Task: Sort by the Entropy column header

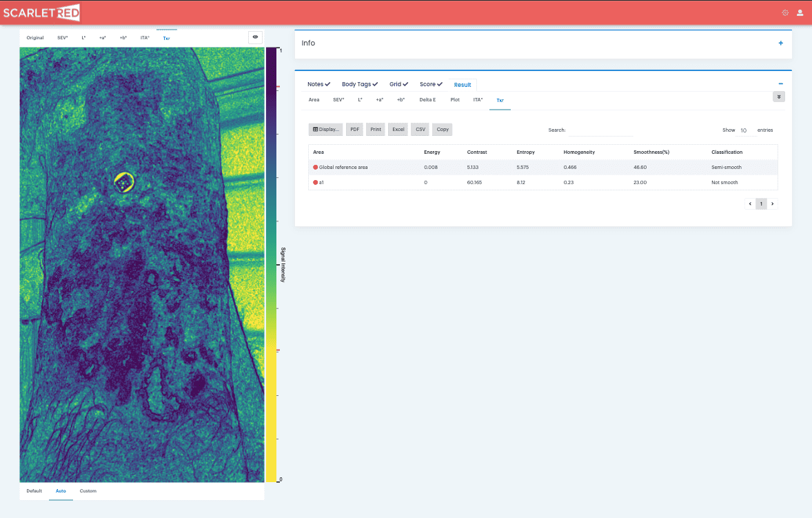Action: click(526, 152)
